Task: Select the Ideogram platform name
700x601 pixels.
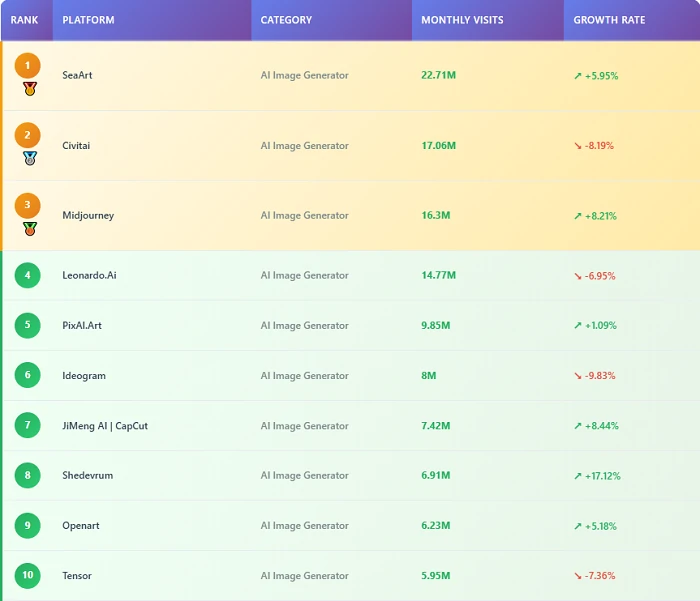Action: click(x=84, y=376)
